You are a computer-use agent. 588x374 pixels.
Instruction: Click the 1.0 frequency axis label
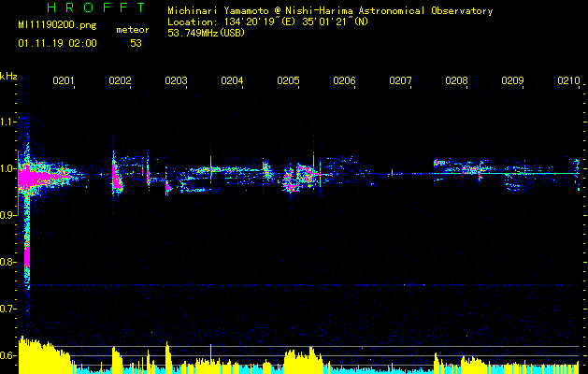click(7, 168)
